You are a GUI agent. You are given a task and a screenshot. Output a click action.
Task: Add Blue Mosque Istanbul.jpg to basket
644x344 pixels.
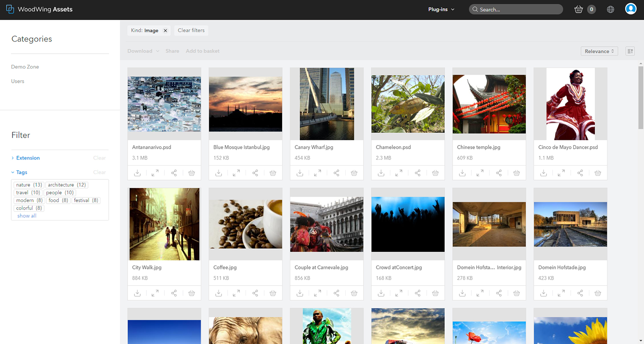[273, 173]
